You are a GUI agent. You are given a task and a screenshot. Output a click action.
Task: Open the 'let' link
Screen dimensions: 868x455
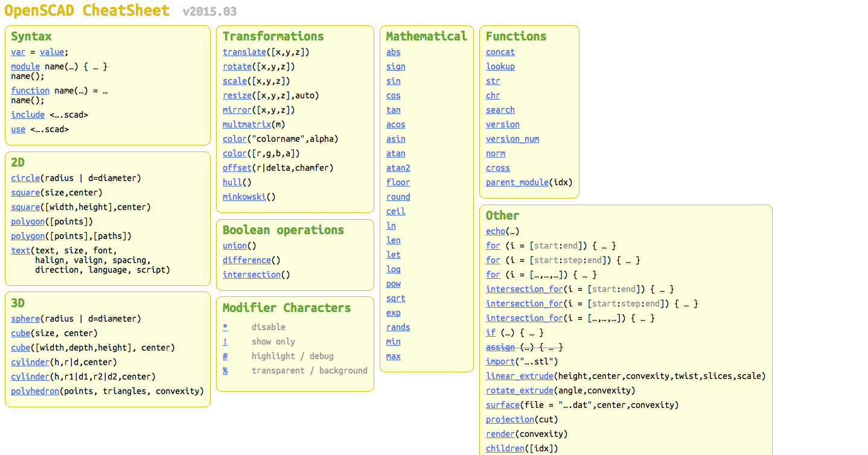click(394, 255)
